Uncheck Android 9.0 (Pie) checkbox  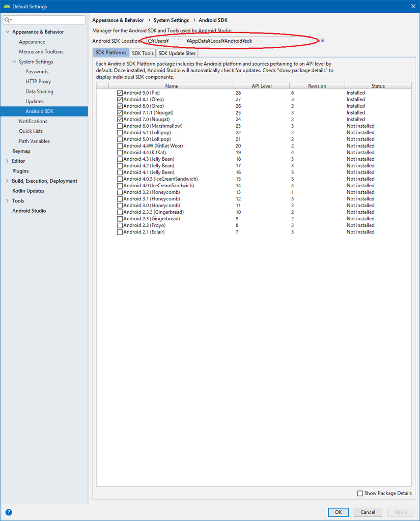pyautogui.click(x=120, y=93)
